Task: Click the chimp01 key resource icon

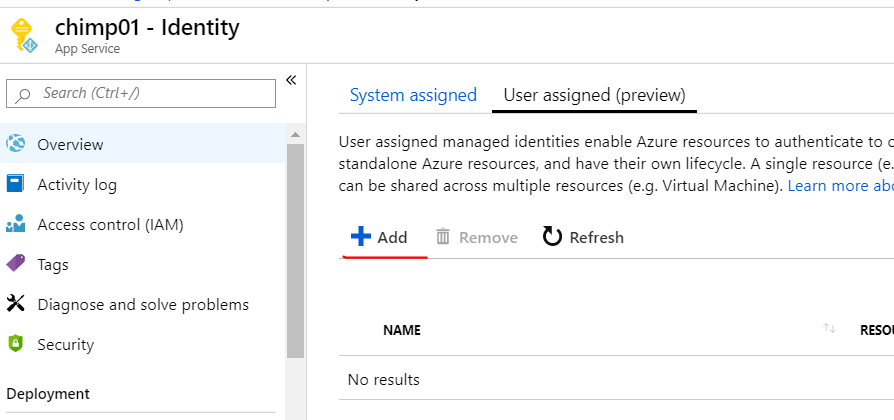Action: 26,37
